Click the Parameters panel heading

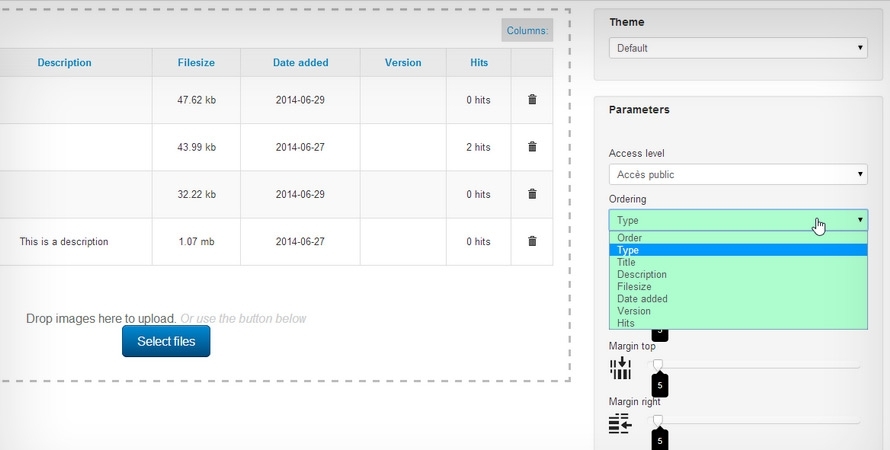639,110
